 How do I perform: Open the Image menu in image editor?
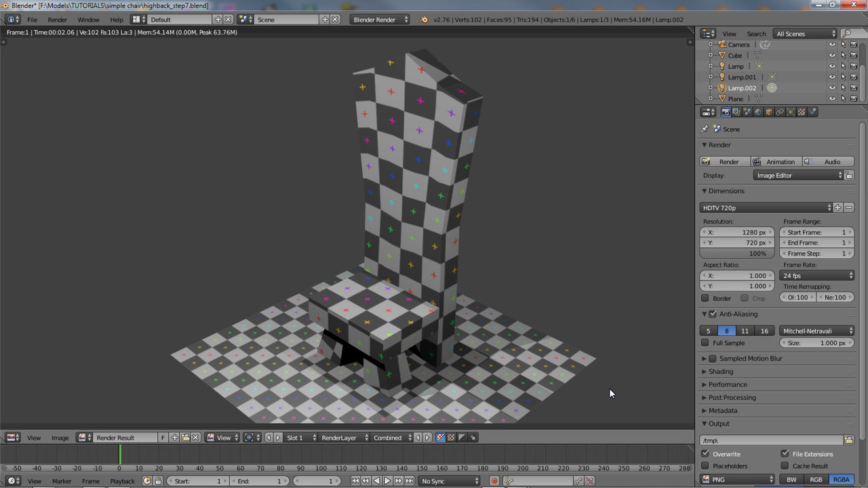60,438
